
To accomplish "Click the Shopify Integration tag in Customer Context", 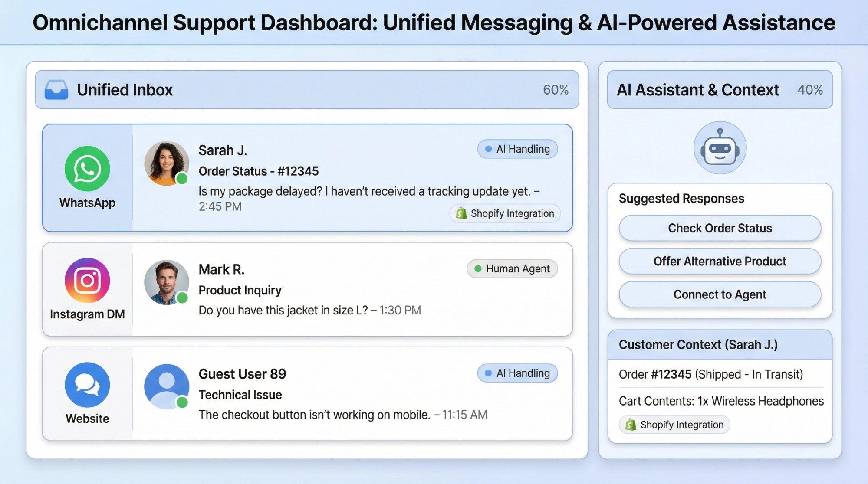I will tap(674, 425).
